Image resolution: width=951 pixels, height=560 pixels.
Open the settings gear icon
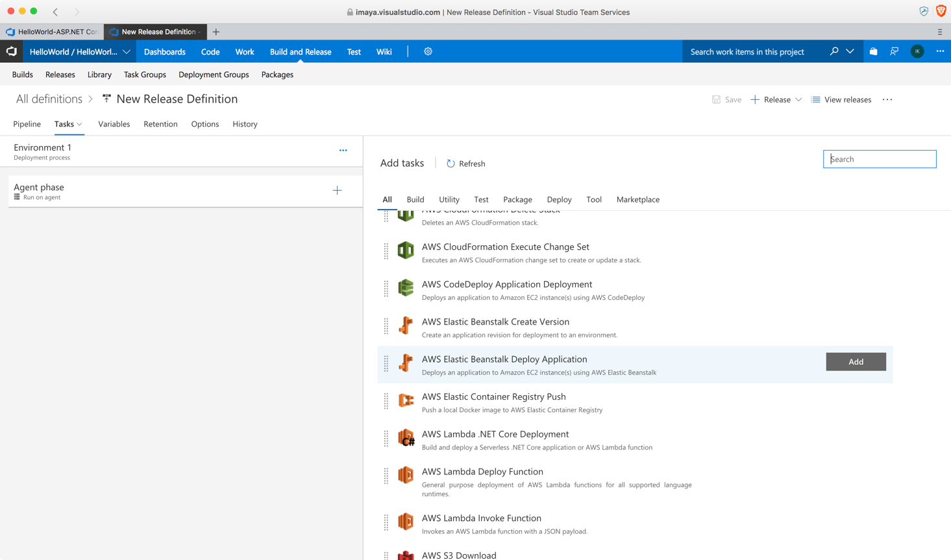click(428, 51)
